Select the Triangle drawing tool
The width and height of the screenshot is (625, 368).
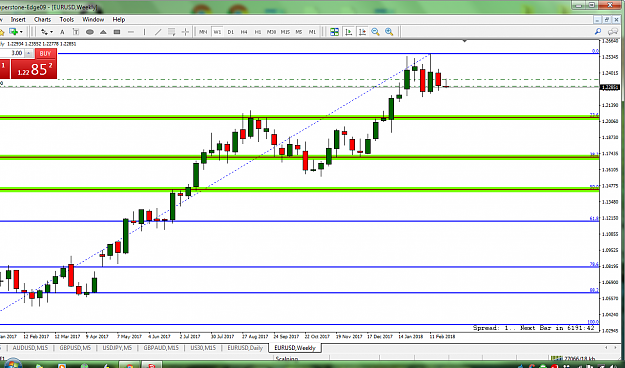[103, 32]
